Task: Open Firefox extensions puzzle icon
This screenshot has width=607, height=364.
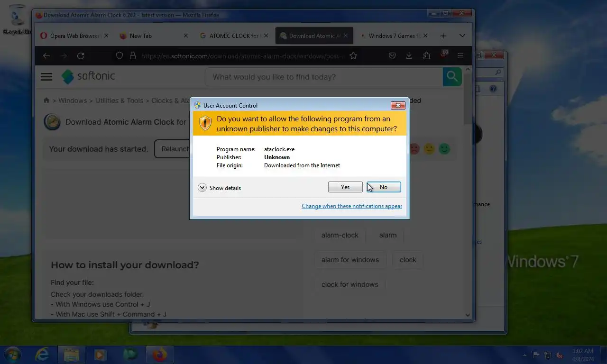Action: pos(426,56)
